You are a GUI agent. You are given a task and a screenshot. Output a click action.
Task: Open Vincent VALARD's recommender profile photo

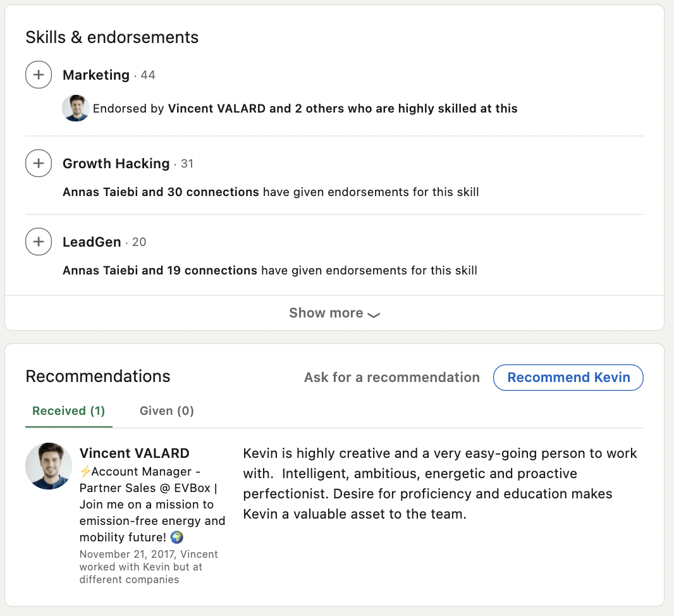coord(49,466)
